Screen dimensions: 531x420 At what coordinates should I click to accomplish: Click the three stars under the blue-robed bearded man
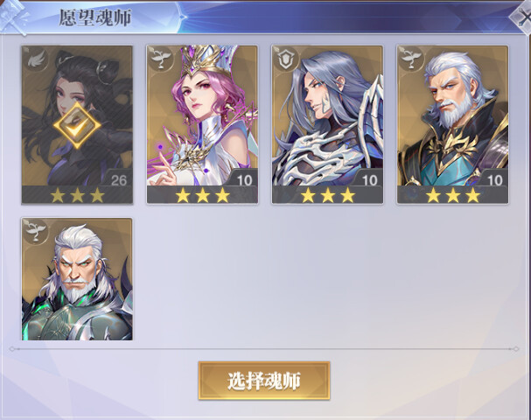pyautogui.click(x=453, y=195)
